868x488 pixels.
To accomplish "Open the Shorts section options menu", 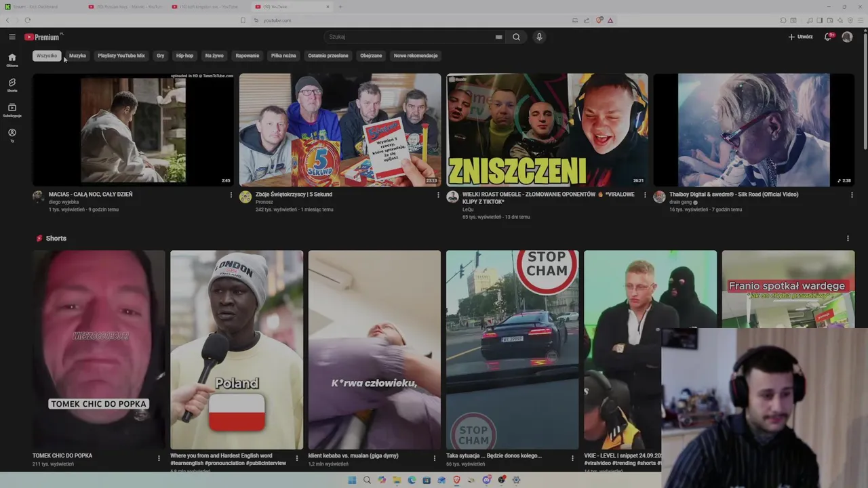I will 848,239.
